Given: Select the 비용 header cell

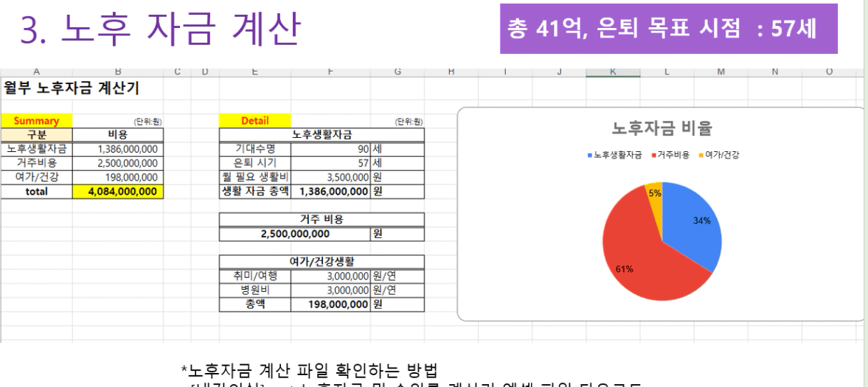Looking at the screenshot, I should (x=118, y=135).
